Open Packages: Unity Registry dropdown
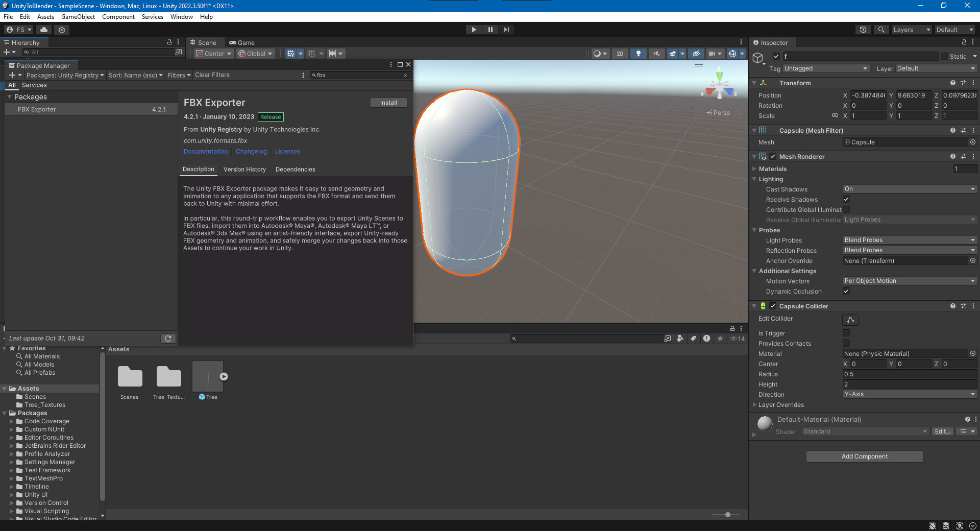The image size is (980, 531). click(65, 75)
